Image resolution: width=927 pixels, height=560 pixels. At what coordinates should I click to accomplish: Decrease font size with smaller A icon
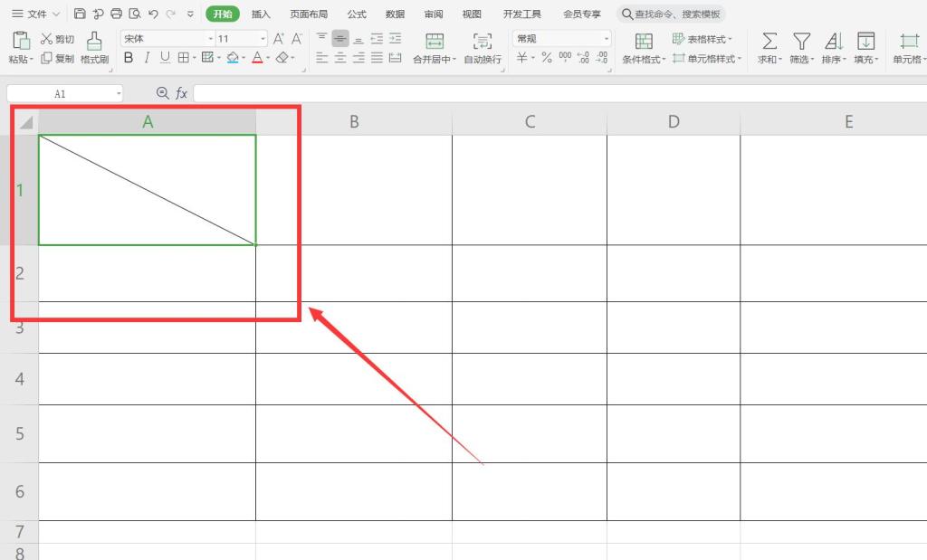(296, 39)
